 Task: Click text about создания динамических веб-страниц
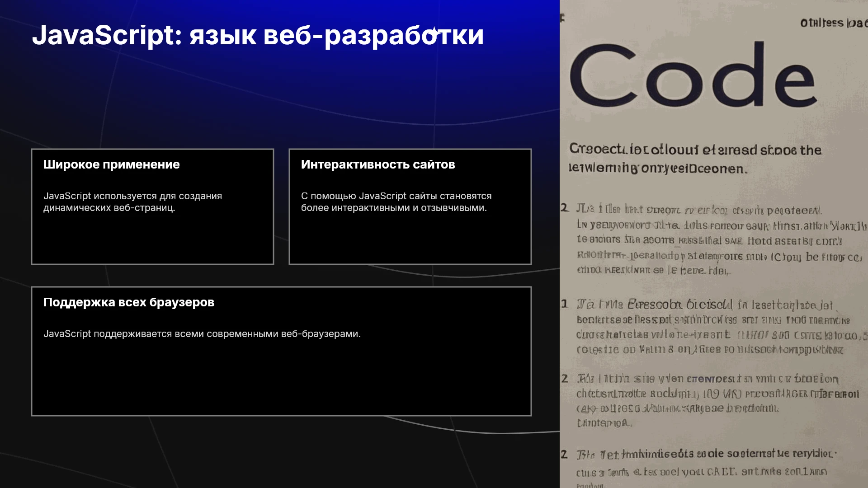pos(132,202)
